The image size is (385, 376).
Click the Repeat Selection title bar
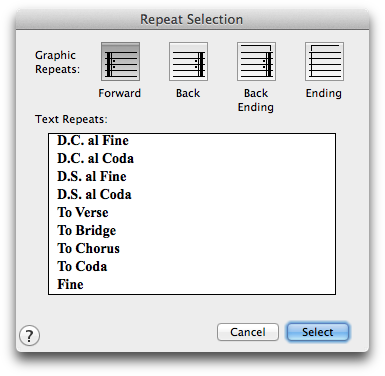pos(192,19)
